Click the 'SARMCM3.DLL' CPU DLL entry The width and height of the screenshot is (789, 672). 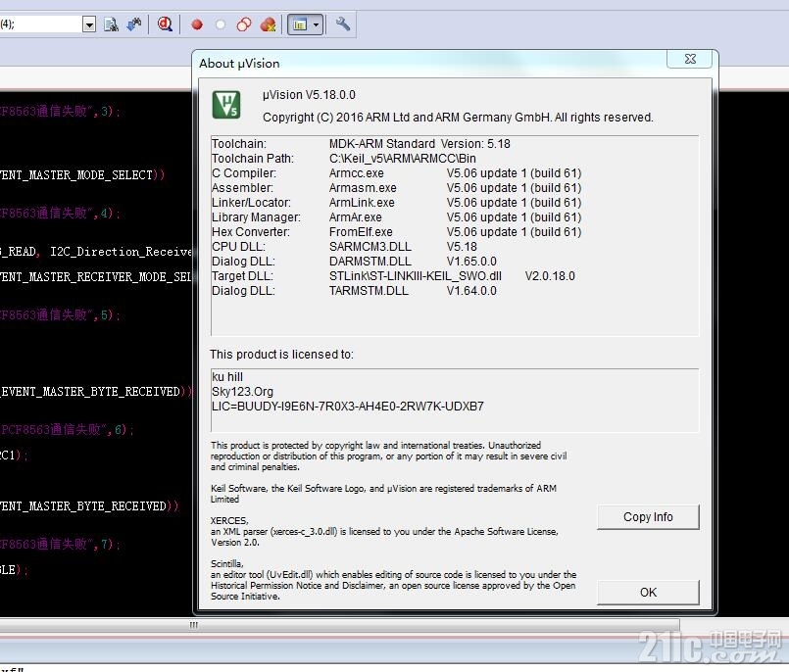coord(370,247)
